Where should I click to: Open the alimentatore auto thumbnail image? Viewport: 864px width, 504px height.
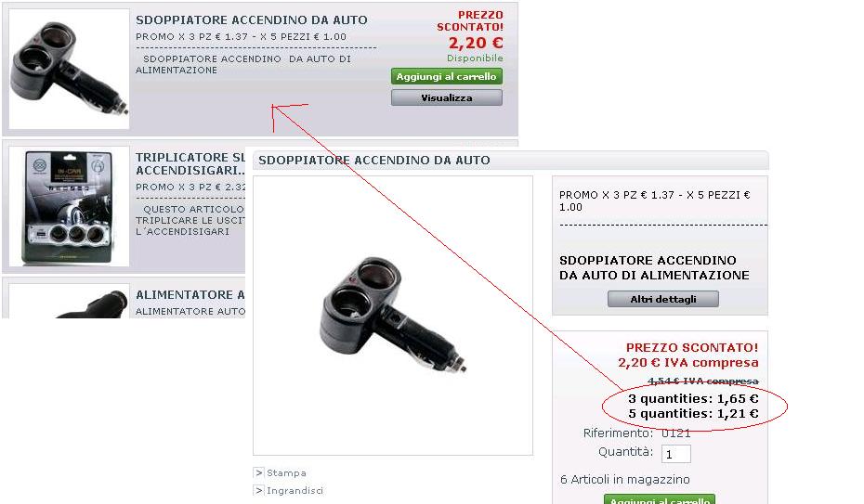click(x=69, y=301)
